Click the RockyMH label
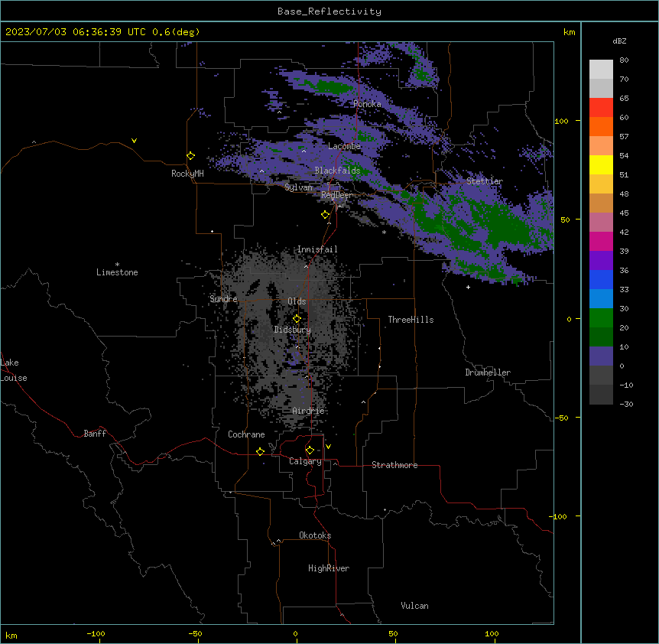 coord(187,174)
